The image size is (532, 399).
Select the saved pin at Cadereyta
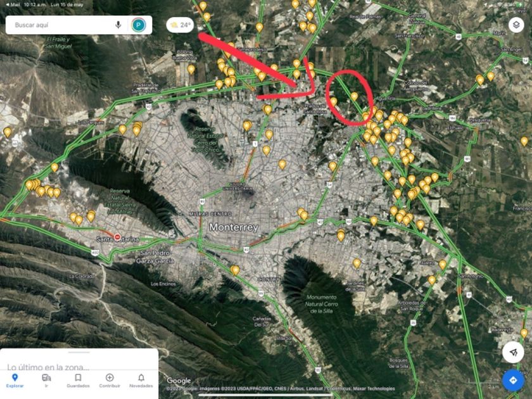524,333
